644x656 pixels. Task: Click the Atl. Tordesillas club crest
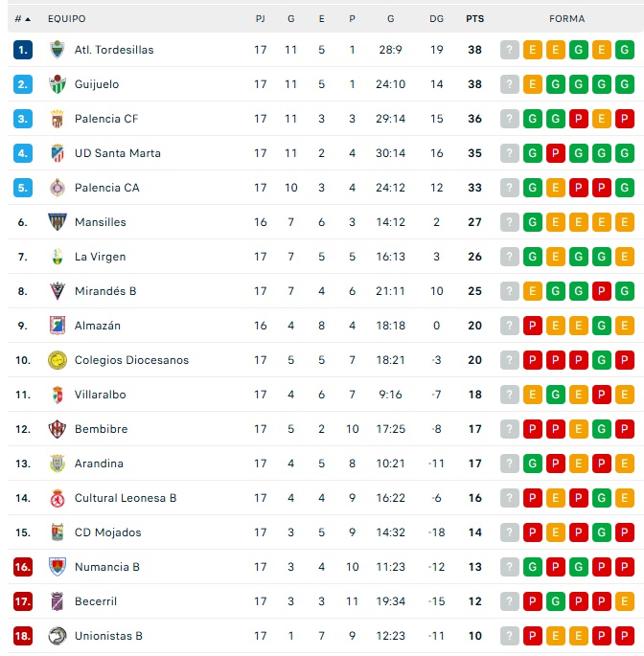[x=57, y=50]
